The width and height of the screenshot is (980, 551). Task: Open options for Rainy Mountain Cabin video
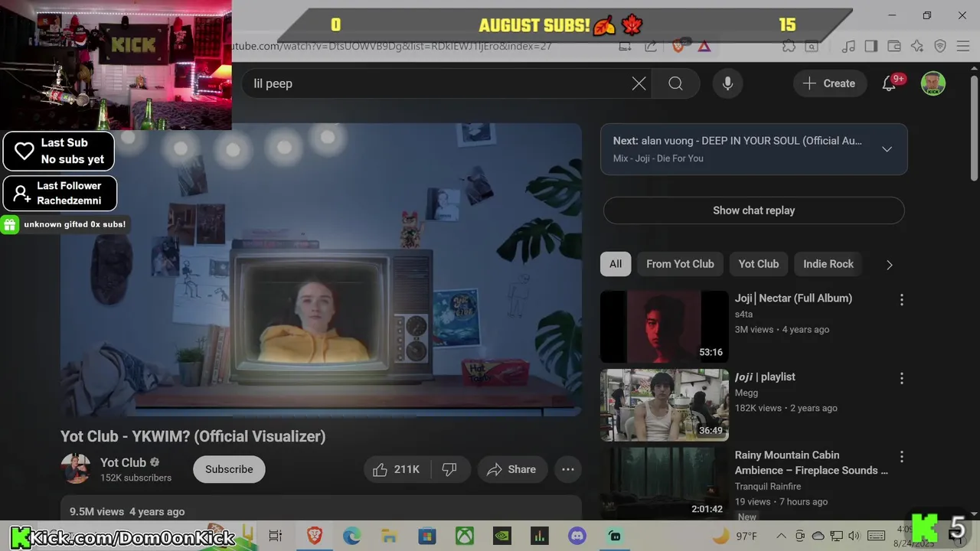pos(901,456)
